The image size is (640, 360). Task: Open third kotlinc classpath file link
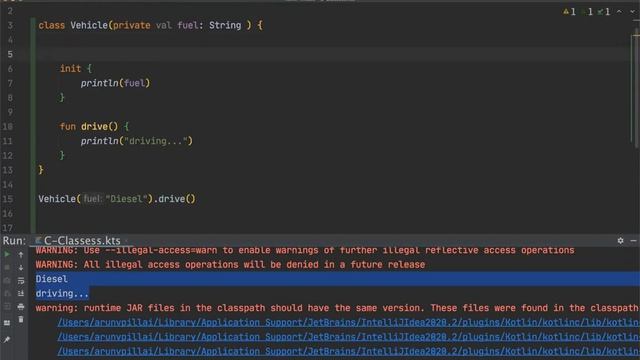click(x=348, y=351)
